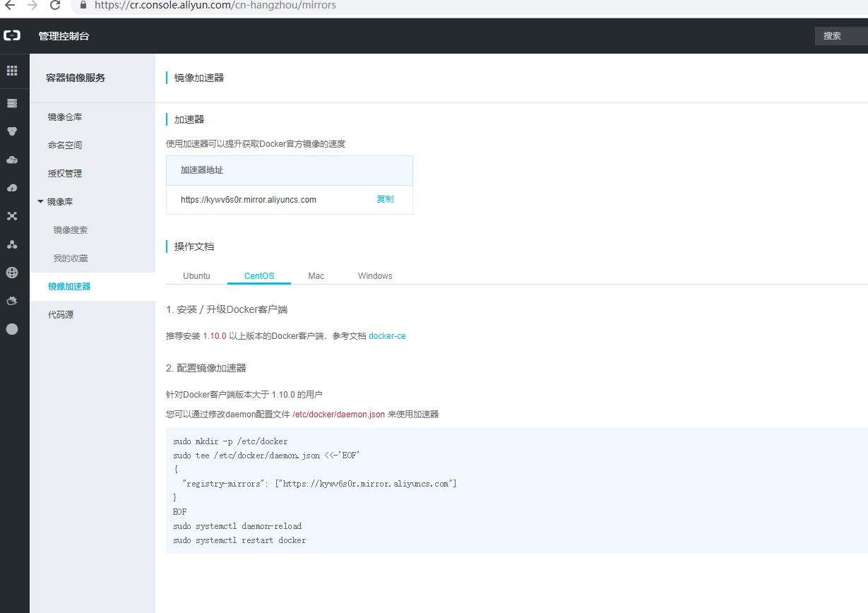Viewport: 868px width, 613px height.
Task: Open 代码源 in sidebar
Action: [x=61, y=315]
